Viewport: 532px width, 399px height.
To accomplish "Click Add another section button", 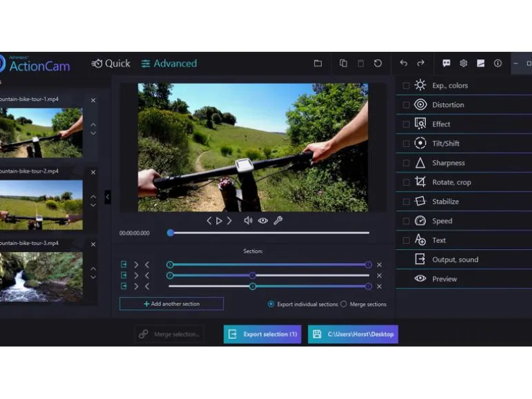I will click(171, 304).
